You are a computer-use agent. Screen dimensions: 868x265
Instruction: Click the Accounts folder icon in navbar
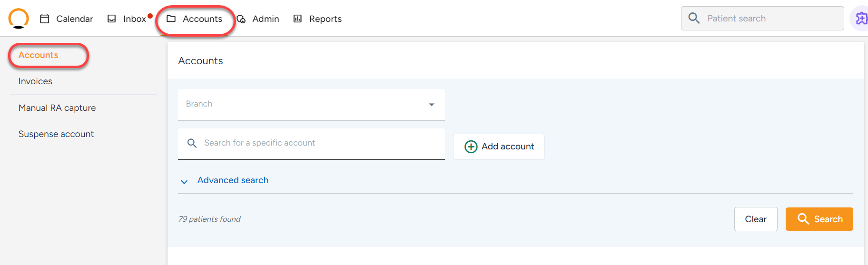(x=171, y=19)
